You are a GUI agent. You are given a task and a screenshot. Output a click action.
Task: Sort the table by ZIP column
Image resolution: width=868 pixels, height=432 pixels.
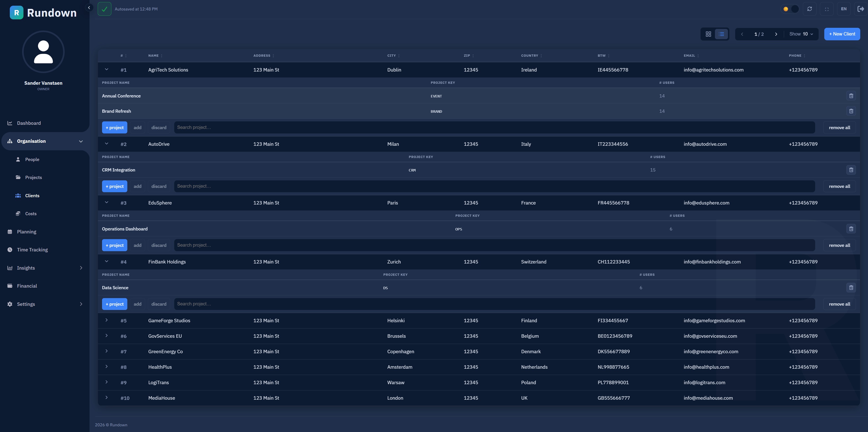(469, 56)
